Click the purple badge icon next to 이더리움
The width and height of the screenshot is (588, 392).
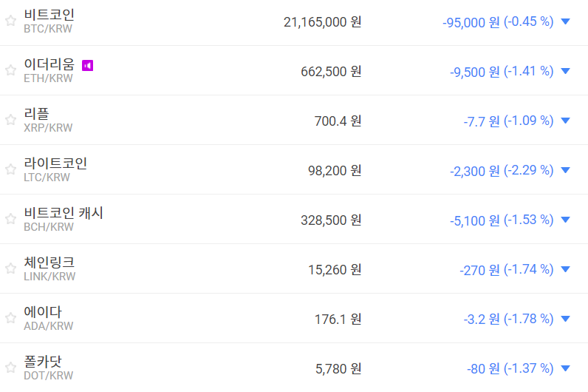[88, 65]
